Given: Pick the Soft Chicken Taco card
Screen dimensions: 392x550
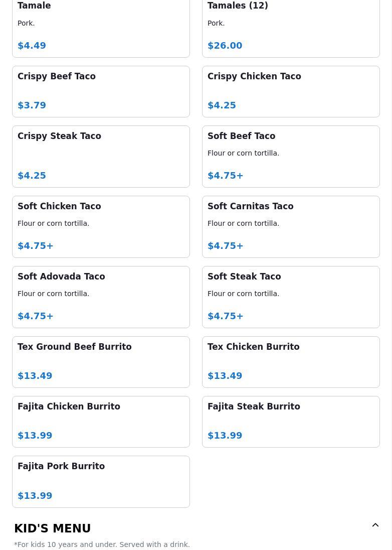Looking at the screenshot, I should 101,227.
